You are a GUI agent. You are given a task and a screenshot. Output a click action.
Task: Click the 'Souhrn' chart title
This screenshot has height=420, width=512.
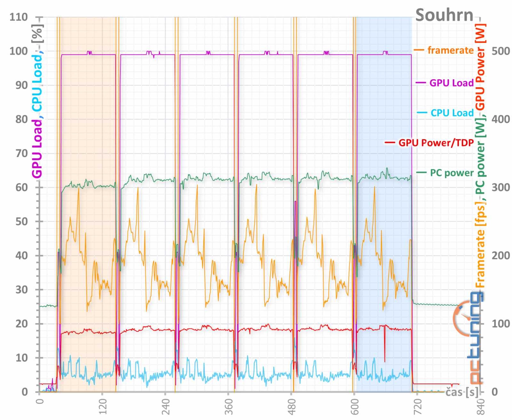(444, 15)
